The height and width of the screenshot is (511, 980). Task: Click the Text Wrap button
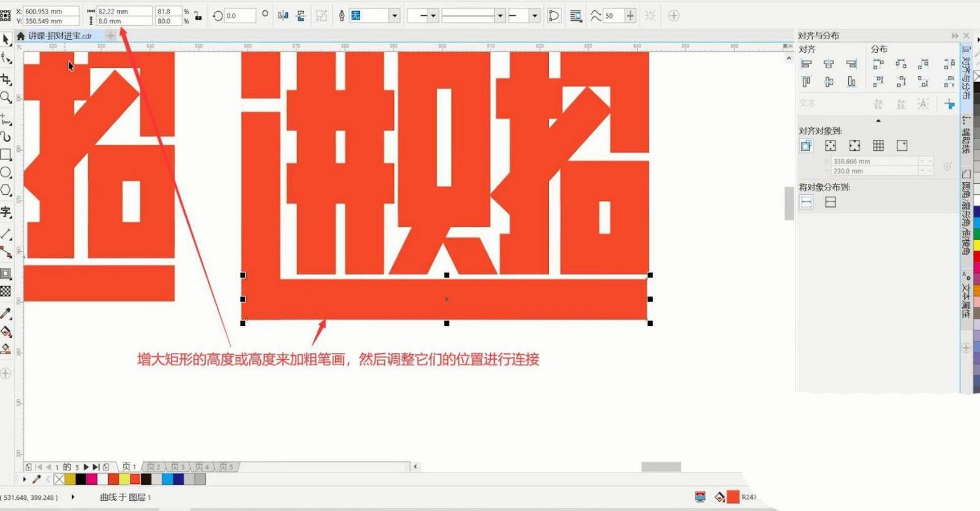[x=575, y=16]
